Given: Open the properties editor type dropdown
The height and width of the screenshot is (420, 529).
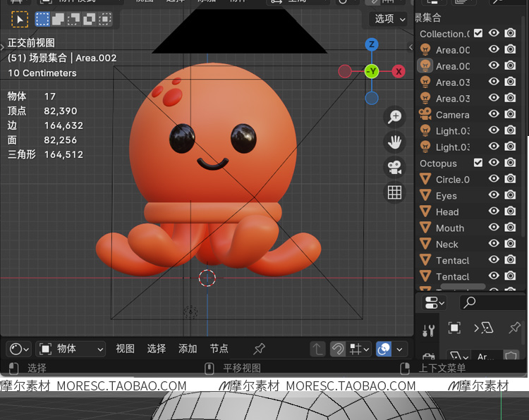Looking at the screenshot, I should pos(434,302).
